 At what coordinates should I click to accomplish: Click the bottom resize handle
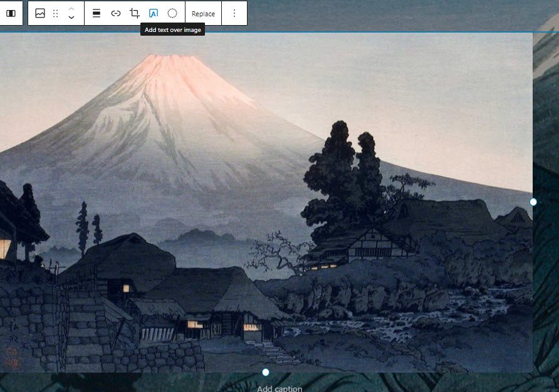pos(265,371)
